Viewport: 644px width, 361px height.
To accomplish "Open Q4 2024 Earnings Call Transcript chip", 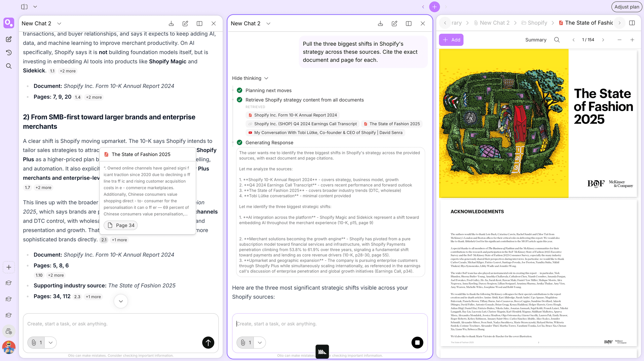I will tap(302, 124).
